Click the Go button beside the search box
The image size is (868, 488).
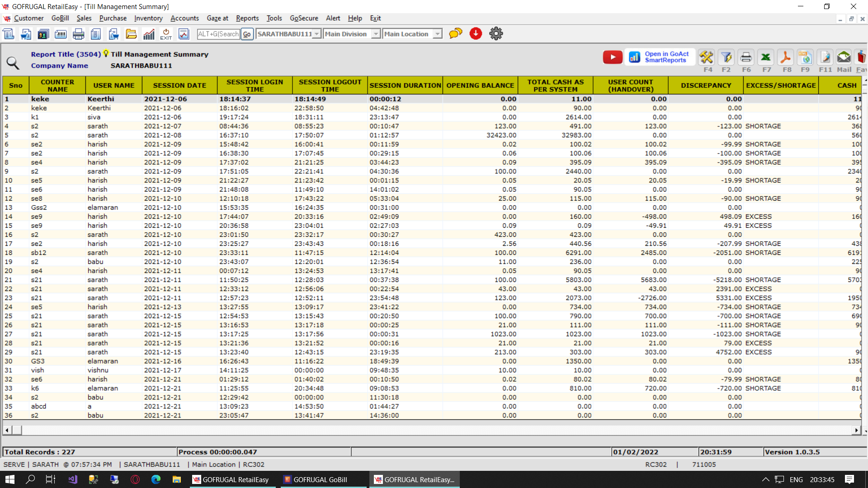click(x=247, y=34)
